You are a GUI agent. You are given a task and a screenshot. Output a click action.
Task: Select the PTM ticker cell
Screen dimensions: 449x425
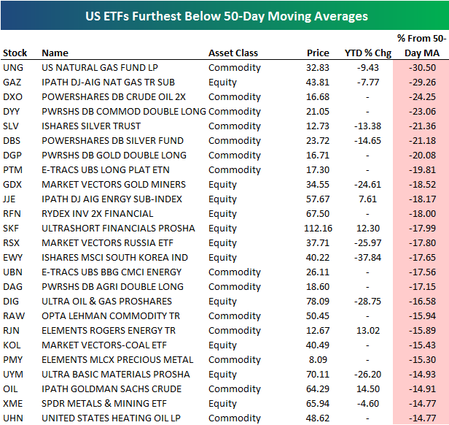pos(13,170)
